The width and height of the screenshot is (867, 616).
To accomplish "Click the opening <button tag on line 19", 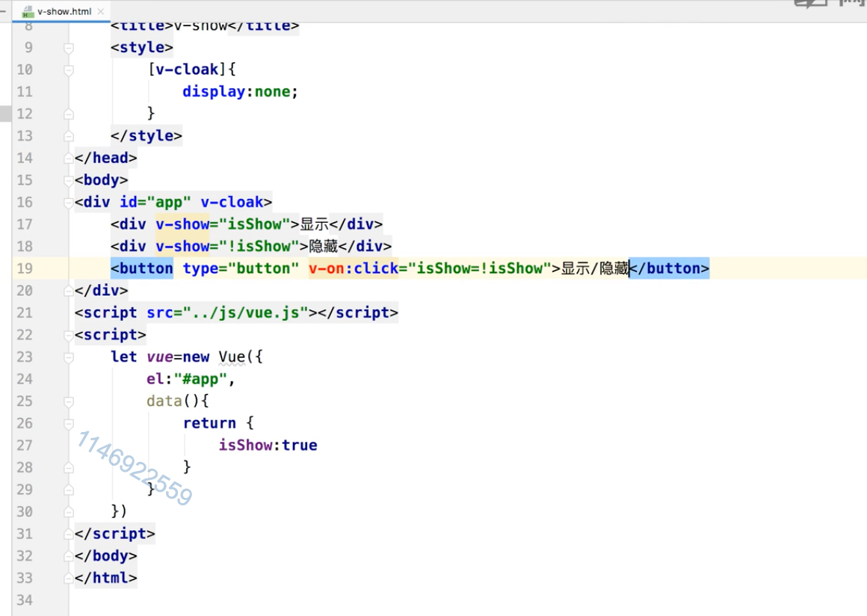I will click(141, 268).
